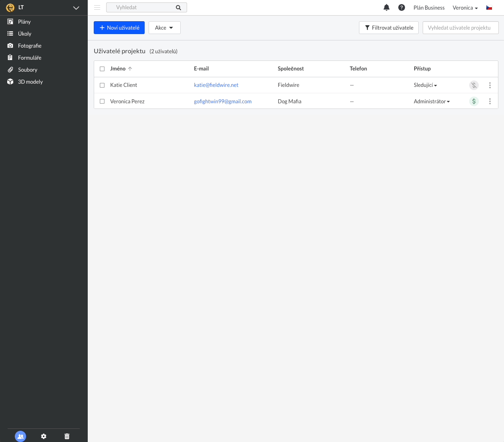Change Katie's access via Sledující dropdown
The width and height of the screenshot is (504, 442).
(425, 85)
